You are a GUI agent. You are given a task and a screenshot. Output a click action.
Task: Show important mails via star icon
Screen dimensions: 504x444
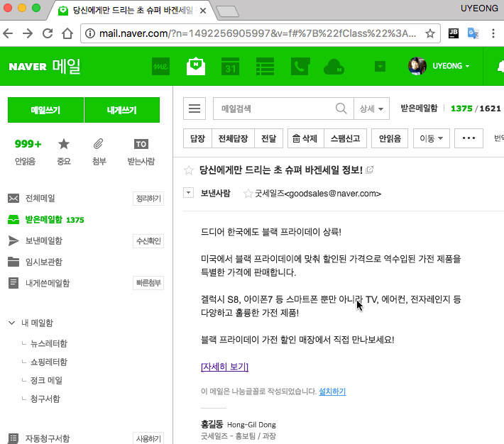tap(64, 144)
